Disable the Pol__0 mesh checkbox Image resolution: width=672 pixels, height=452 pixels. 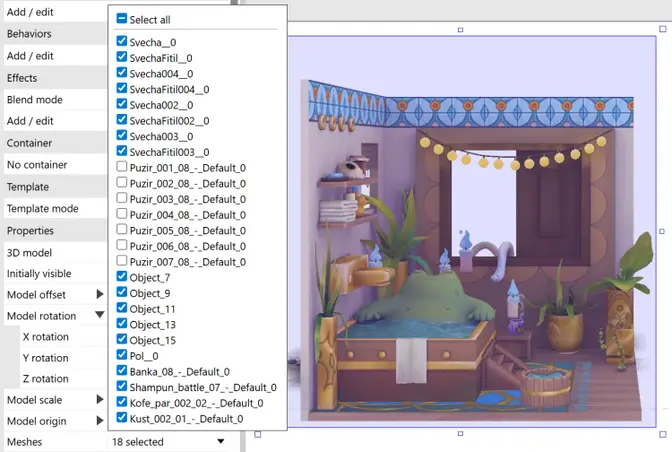[x=122, y=355]
